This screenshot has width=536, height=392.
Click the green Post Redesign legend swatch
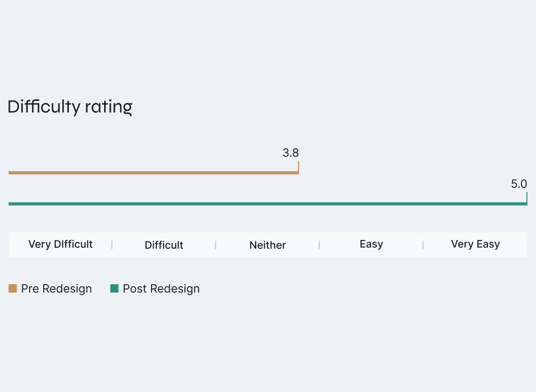tap(115, 288)
